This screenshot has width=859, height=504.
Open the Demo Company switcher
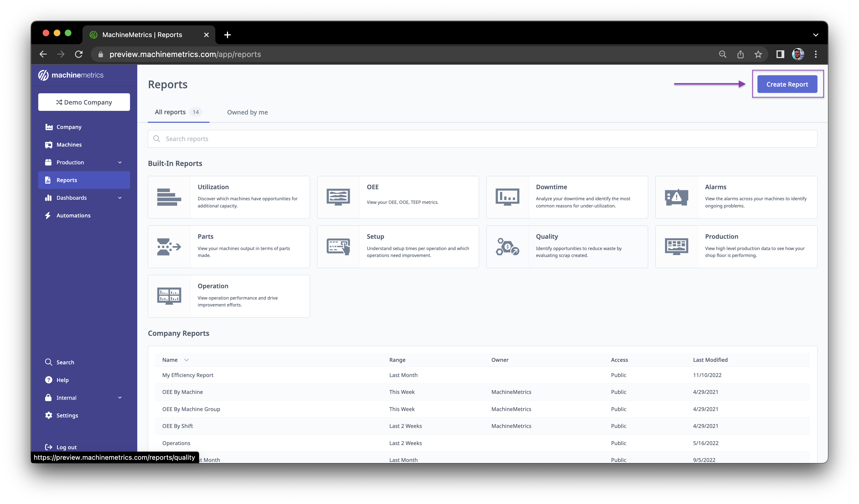coord(84,102)
